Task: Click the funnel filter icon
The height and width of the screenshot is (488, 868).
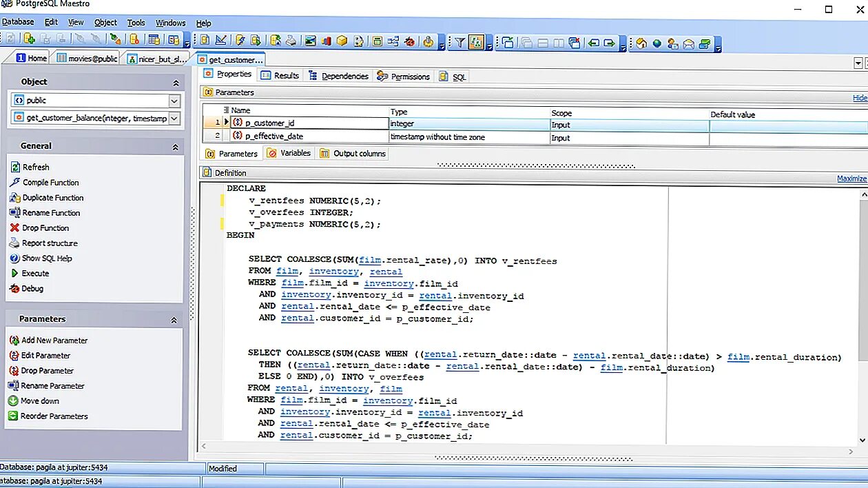Action: coord(459,43)
